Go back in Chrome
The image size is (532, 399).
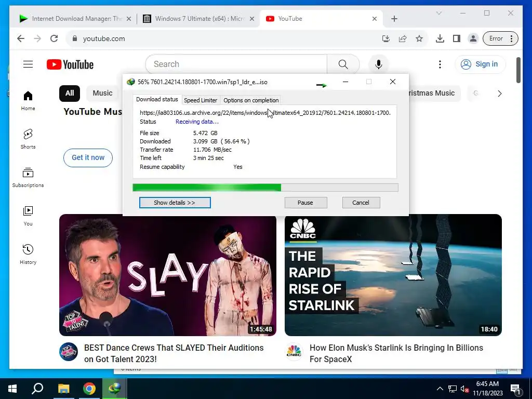21,38
